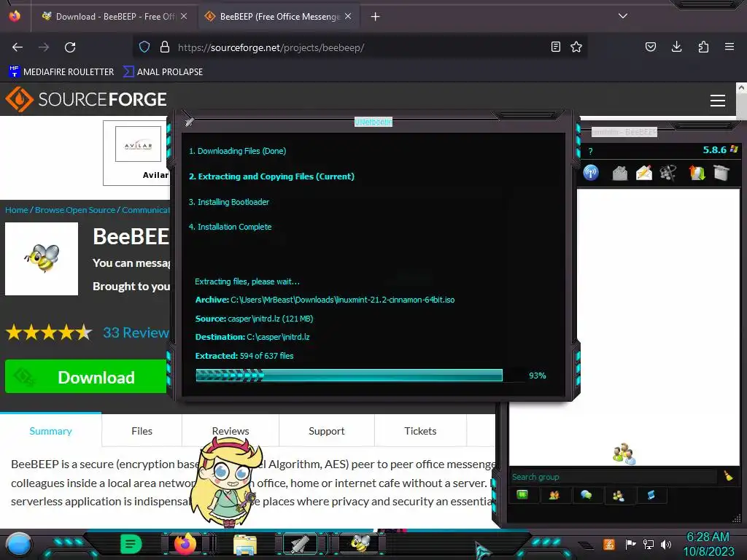
Task: Open a new Firefox tab
Action: 376,17
